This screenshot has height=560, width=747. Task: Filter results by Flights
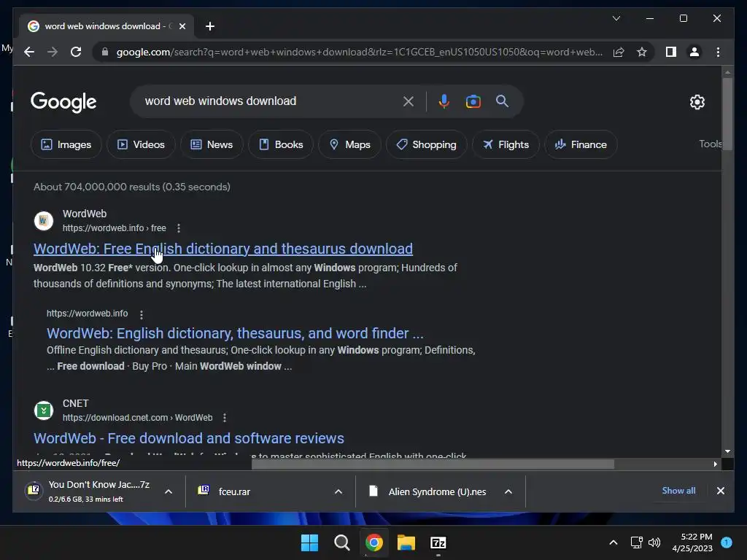pyautogui.click(x=506, y=144)
